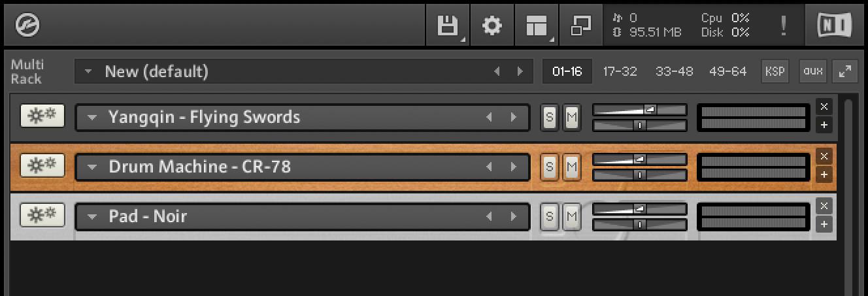Click the minimize rack view icon
868x296 pixels.
click(580, 26)
